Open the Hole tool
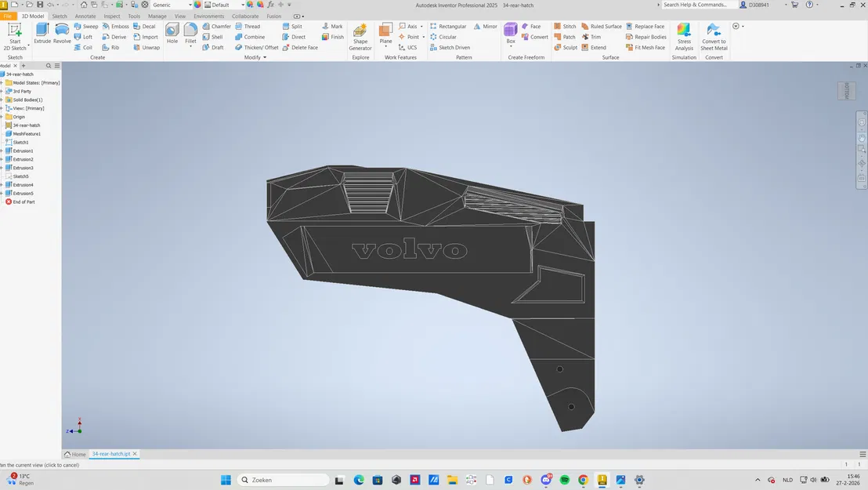 [x=172, y=31]
